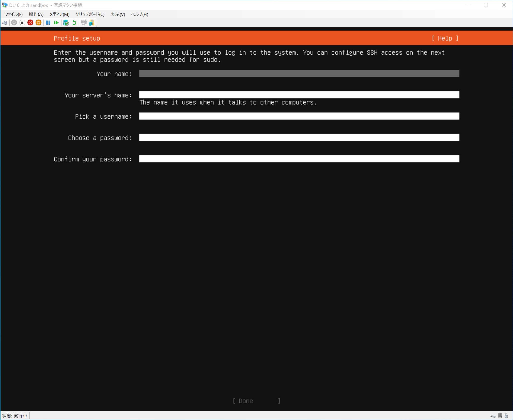Pause the virtual machine
This screenshot has width=513, height=420.
click(48, 23)
